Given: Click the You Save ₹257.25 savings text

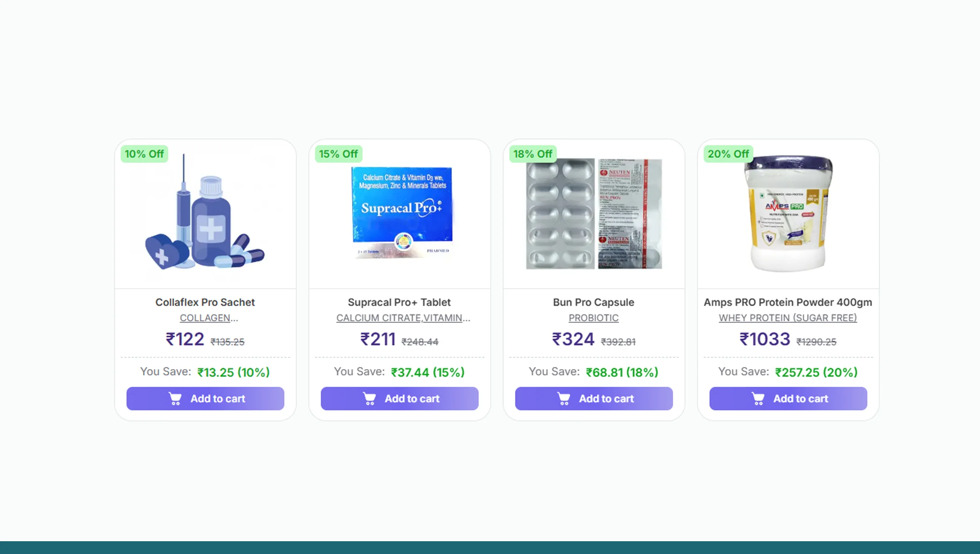Looking at the screenshot, I should click(788, 372).
